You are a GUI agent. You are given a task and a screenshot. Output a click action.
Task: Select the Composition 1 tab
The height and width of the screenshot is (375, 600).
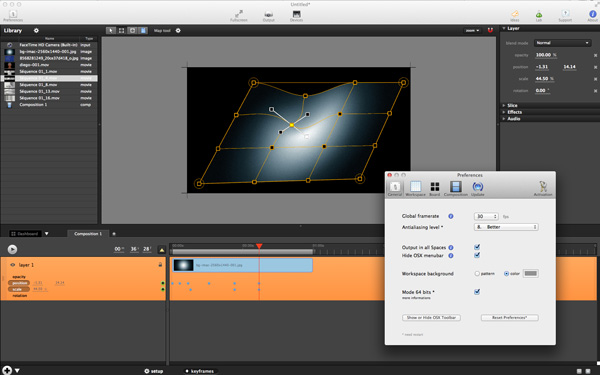point(88,233)
